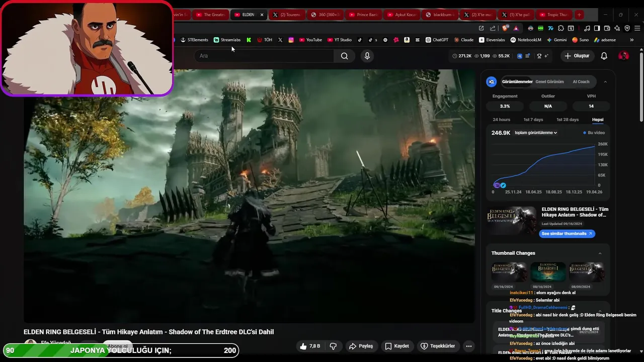Open toplam görüntülenme metric dropdown
Screen dimensions: 644x362
[x=536, y=133]
